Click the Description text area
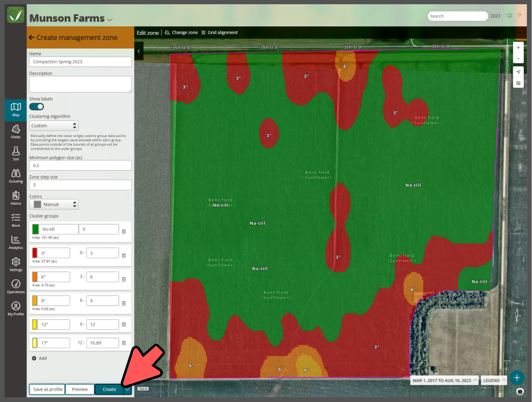The height and width of the screenshot is (402, 532). tap(81, 84)
